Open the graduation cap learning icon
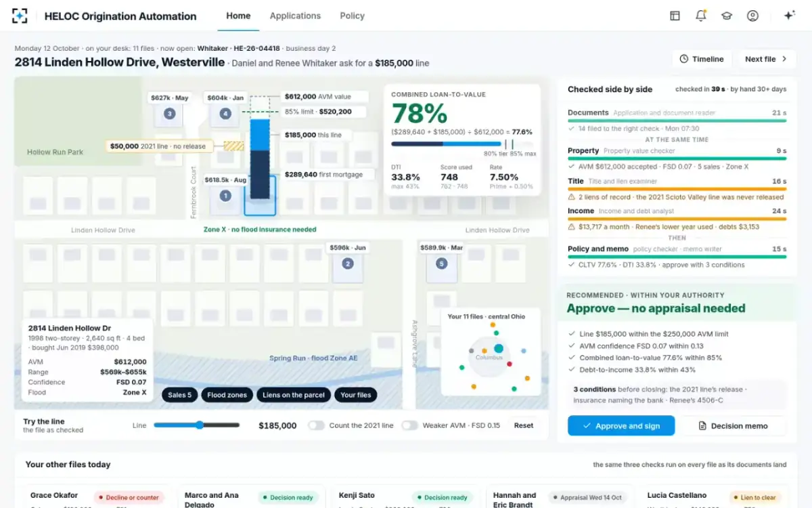Screen dimensions: 812x508 (x=727, y=16)
